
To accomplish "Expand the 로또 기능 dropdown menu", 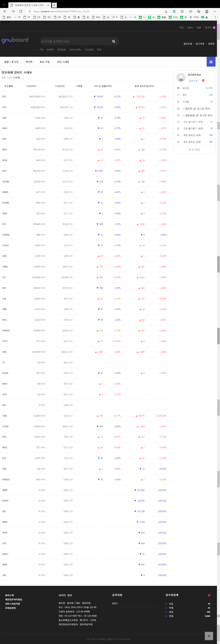I will click(46, 62).
